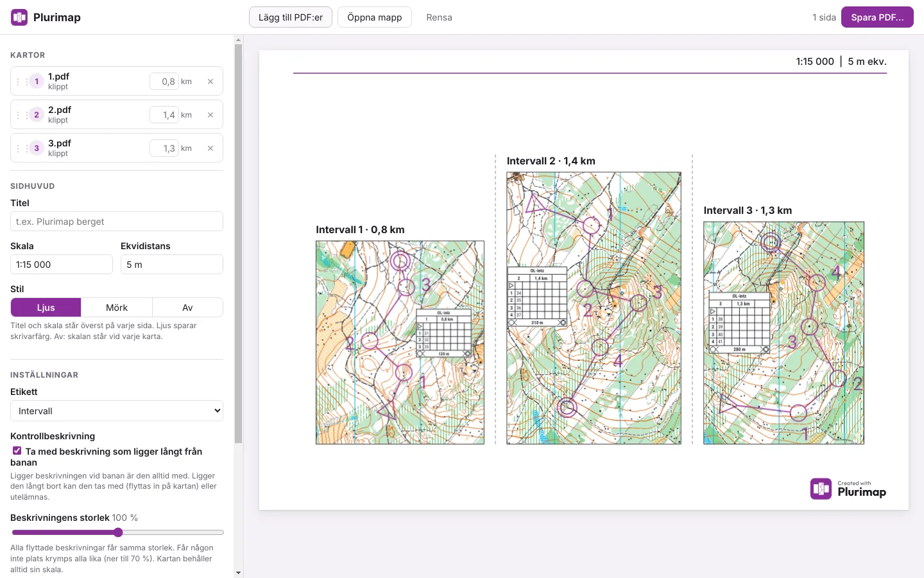Image resolution: width=924 pixels, height=578 pixels.
Task: Click the Spara PDF... button
Action: [x=877, y=17]
